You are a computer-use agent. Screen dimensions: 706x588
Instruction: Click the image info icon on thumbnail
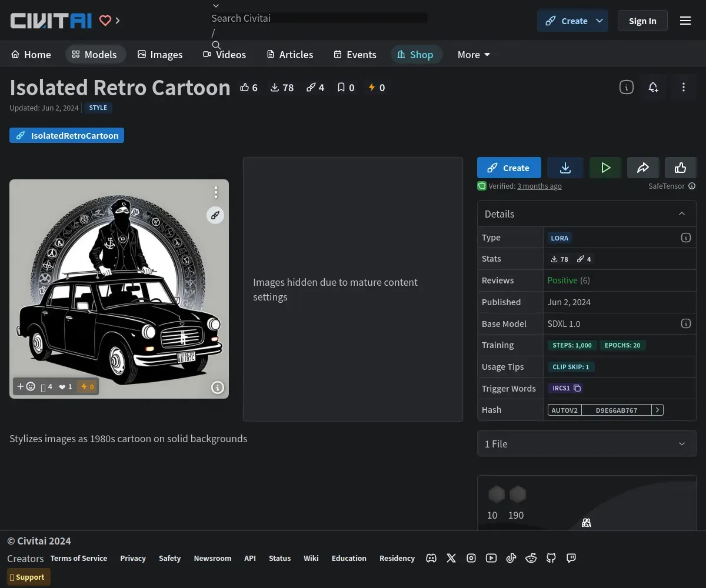click(x=218, y=387)
